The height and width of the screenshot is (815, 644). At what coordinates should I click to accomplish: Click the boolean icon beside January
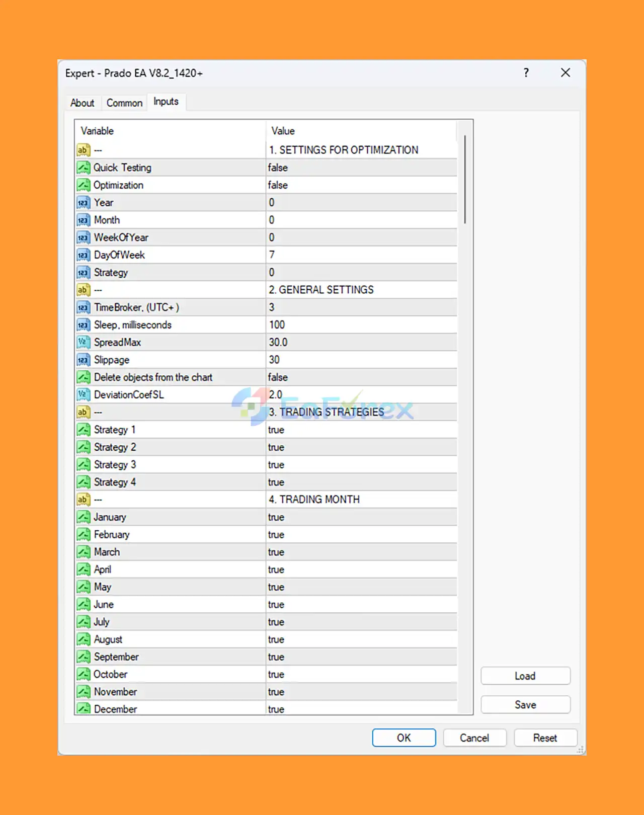click(x=83, y=517)
